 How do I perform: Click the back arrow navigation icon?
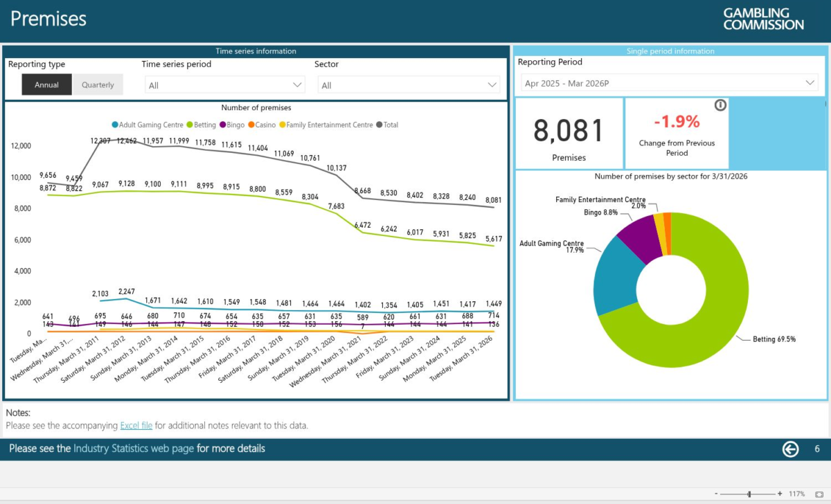[x=791, y=449]
